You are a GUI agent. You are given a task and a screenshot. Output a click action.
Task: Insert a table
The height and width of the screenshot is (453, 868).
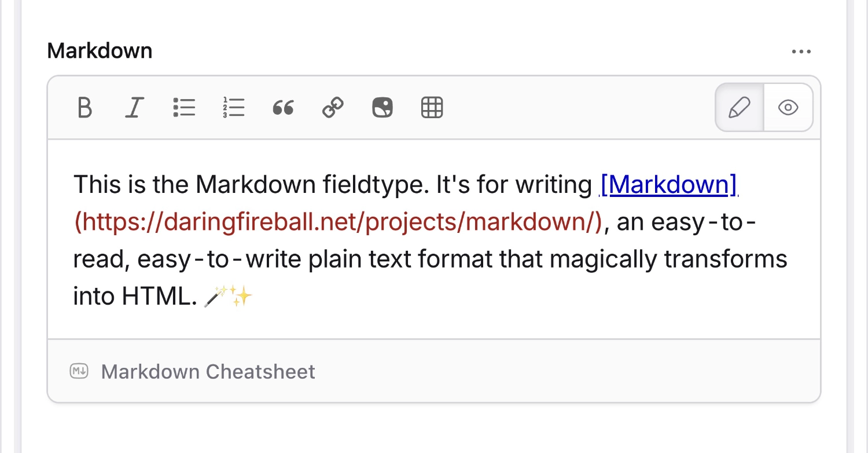432,107
